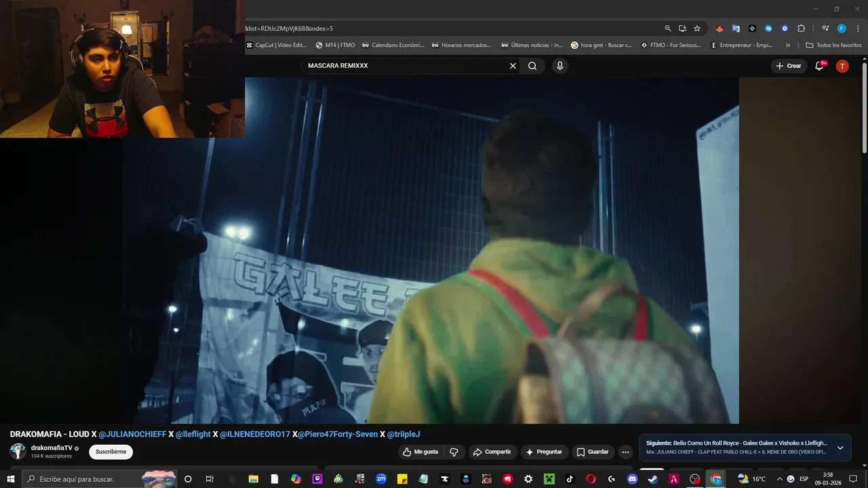The image size is (868, 488).
Task: Open the drakomafiaTV channel name
Action: [x=52, y=448]
